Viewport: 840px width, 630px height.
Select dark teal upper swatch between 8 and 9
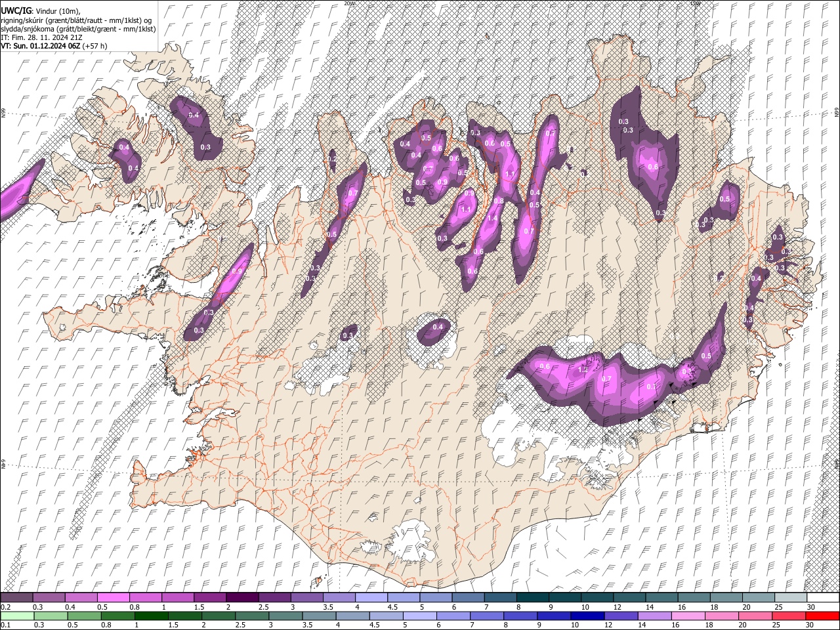pos(532,597)
